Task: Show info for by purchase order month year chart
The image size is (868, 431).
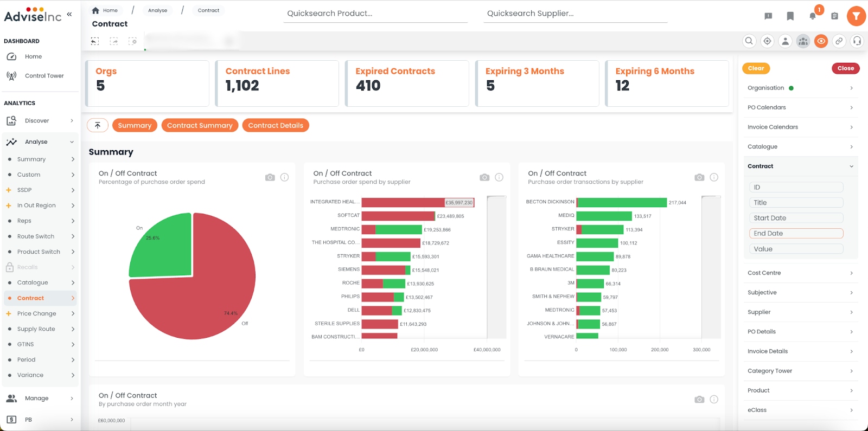Action: (714, 400)
